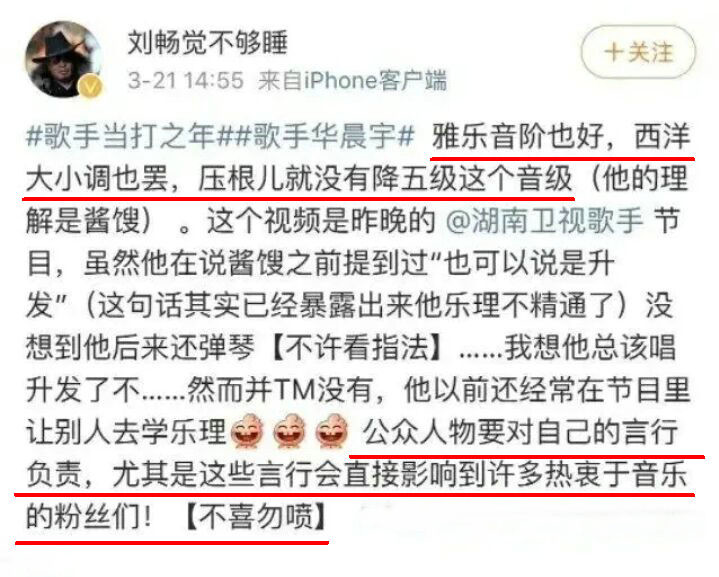Click the 来自iPhone客户端 source label
The width and height of the screenshot is (719, 577).
coord(352,81)
